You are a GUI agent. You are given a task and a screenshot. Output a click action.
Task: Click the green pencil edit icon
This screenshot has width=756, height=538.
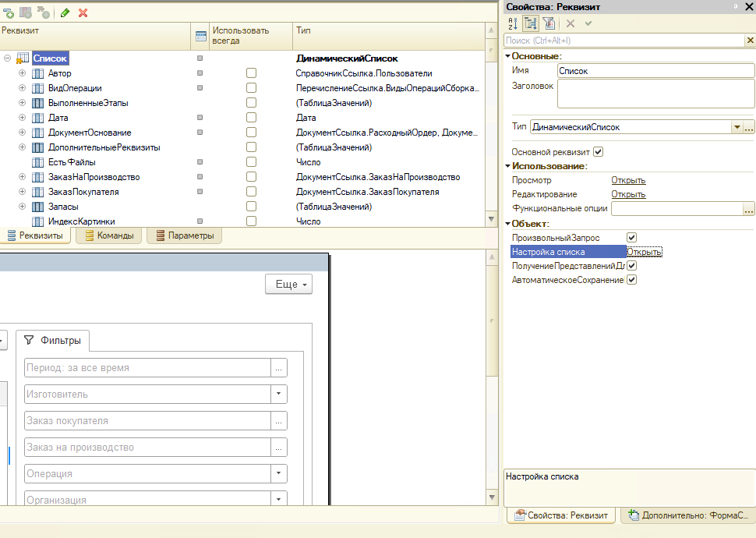pyautogui.click(x=65, y=13)
